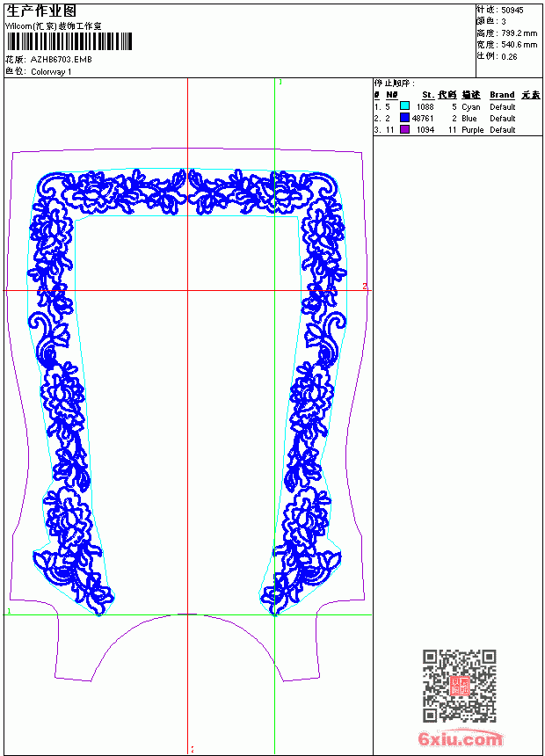
Task: Click the N# column header
Action: [x=392, y=95]
